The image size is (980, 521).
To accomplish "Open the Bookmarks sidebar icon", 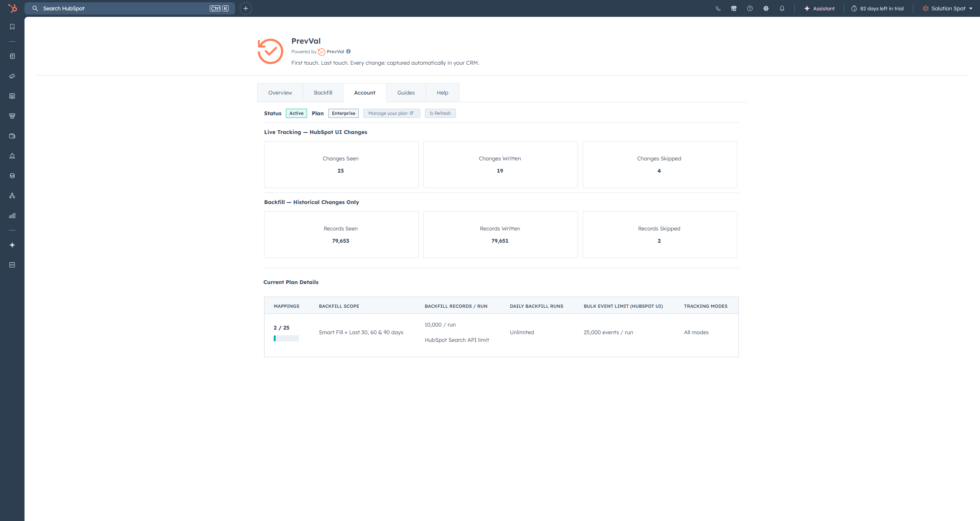I will point(12,27).
